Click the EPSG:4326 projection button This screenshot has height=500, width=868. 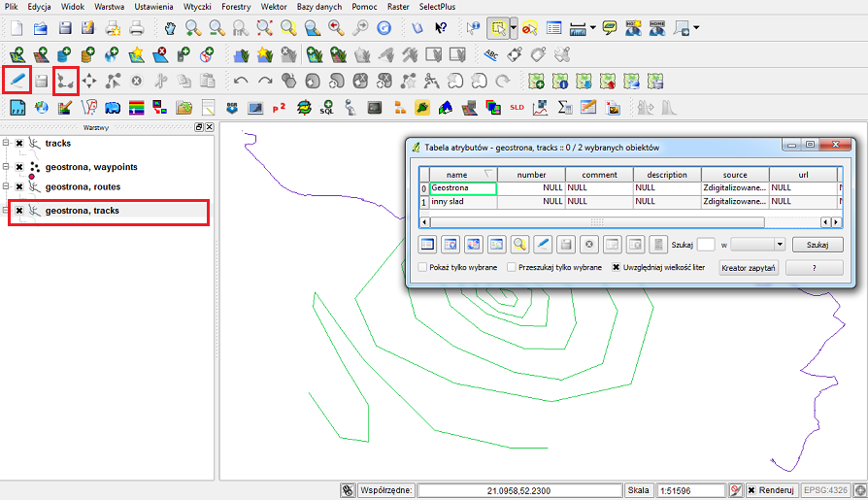click(825, 490)
